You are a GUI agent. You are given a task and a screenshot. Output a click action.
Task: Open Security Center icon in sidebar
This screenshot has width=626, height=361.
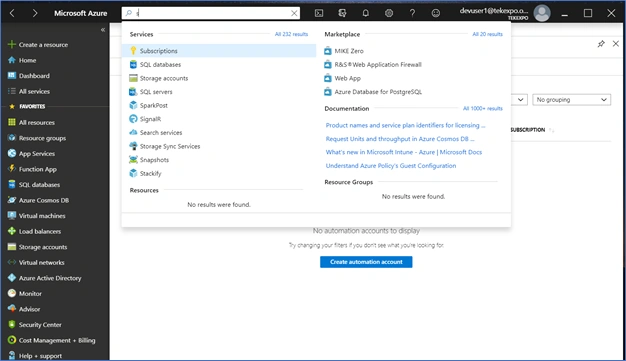click(x=12, y=325)
